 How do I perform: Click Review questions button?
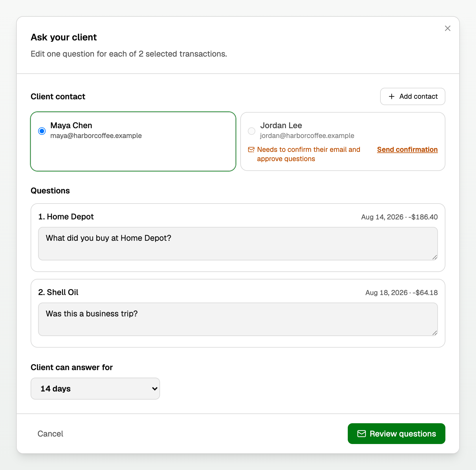pyautogui.click(x=396, y=434)
